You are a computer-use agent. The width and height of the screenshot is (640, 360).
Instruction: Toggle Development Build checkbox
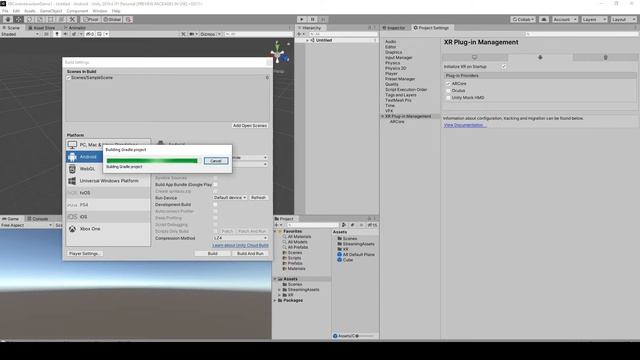click(x=216, y=204)
